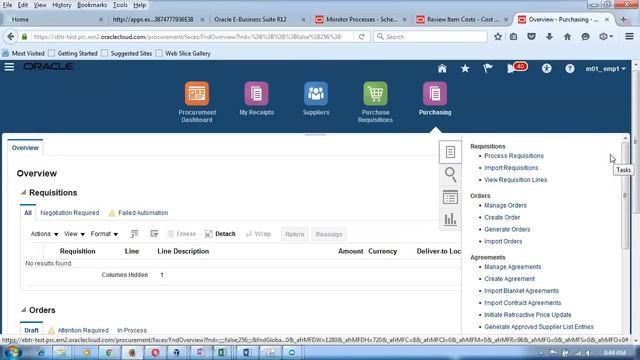Collapse the Orders section
The image size is (640, 360).
click(x=23, y=310)
